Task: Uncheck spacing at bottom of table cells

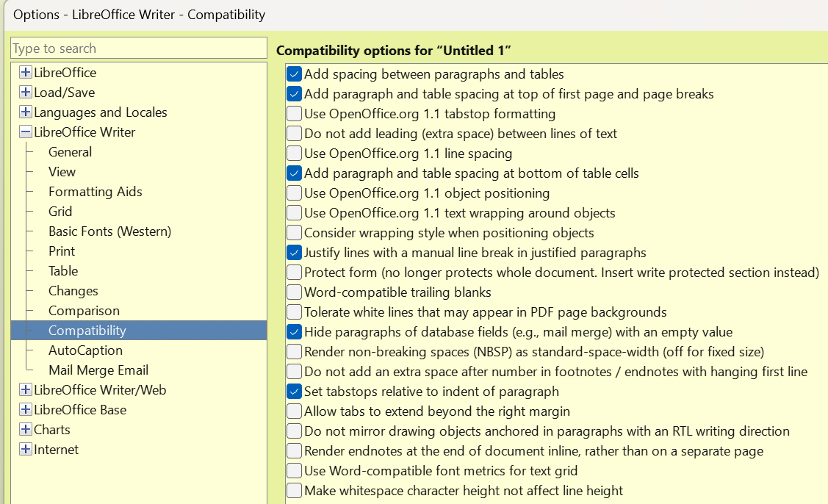Action: tap(294, 173)
